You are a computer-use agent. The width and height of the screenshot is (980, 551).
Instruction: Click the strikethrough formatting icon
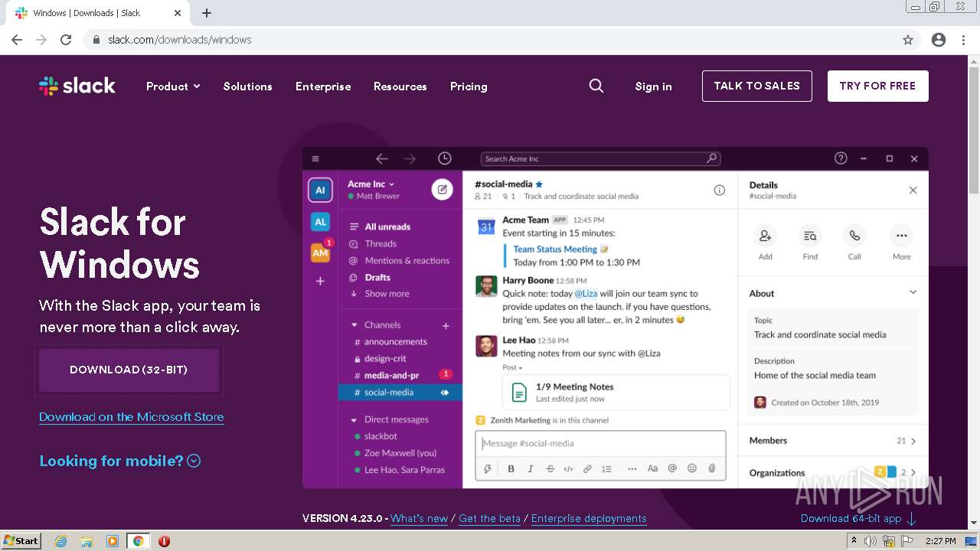(550, 468)
